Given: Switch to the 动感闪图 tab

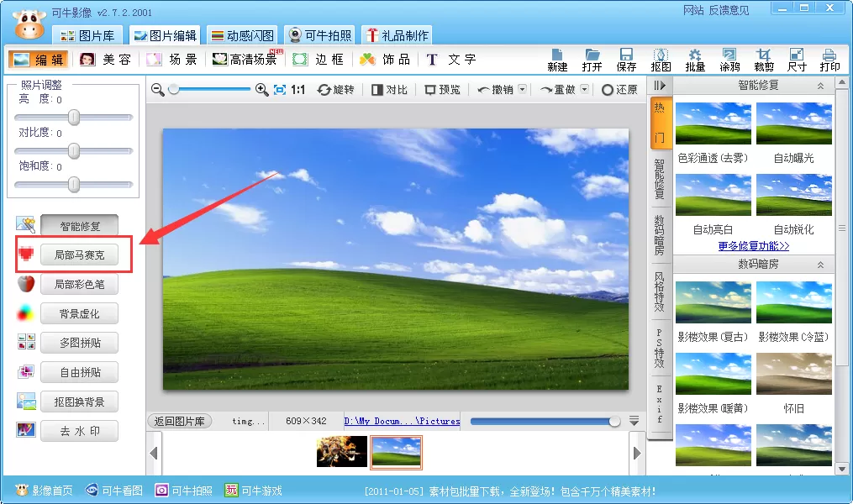Looking at the screenshot, I should (x=242, y=36).
